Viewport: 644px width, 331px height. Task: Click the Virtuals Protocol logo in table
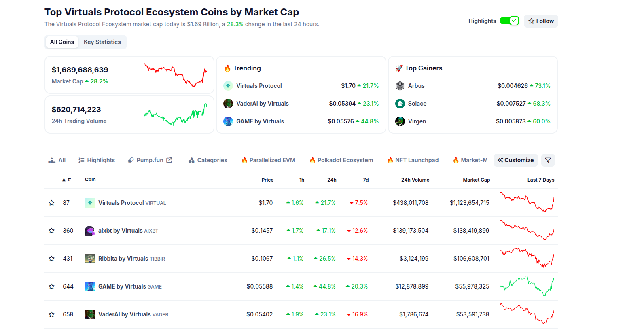click(90, 203)
